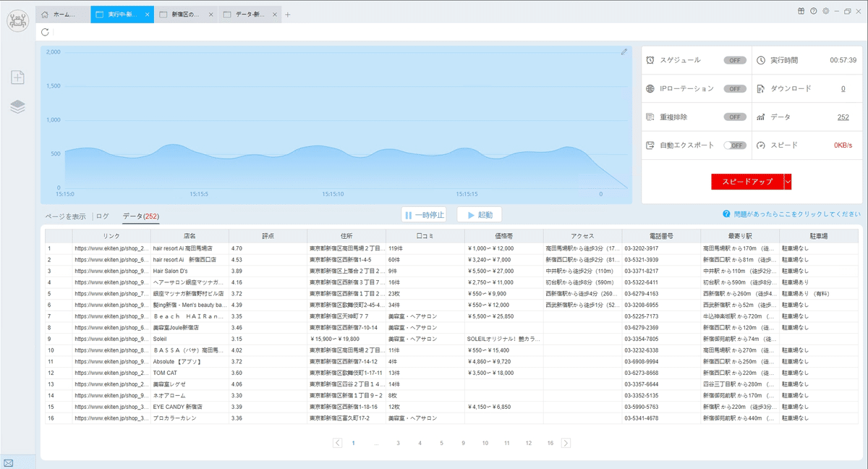Screen dimensions: 868x469
Task: Click the 一時停止 pause button
Action: [424, 215]
